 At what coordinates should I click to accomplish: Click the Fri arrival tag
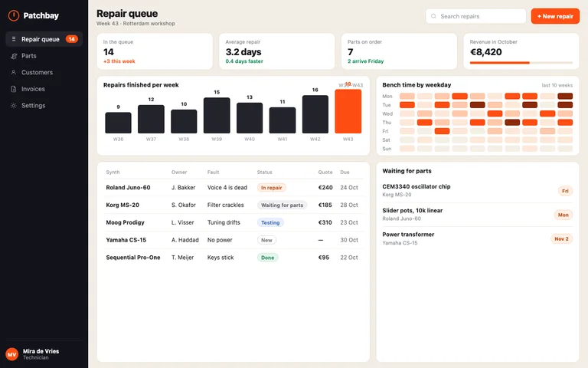(565, 191)
